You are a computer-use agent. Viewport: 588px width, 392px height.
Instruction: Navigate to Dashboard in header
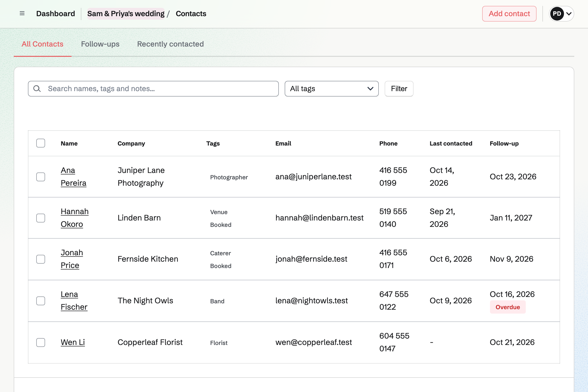point(56,13)
